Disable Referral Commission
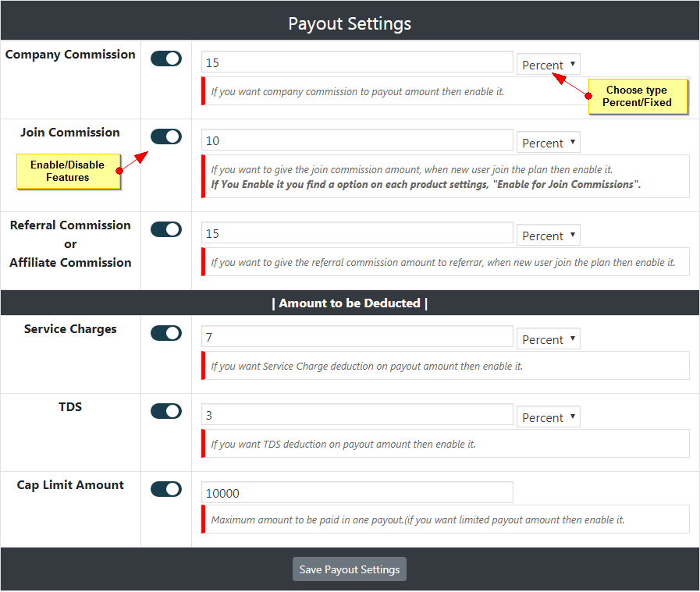700x592 pixels. click(x=165, y=229)
